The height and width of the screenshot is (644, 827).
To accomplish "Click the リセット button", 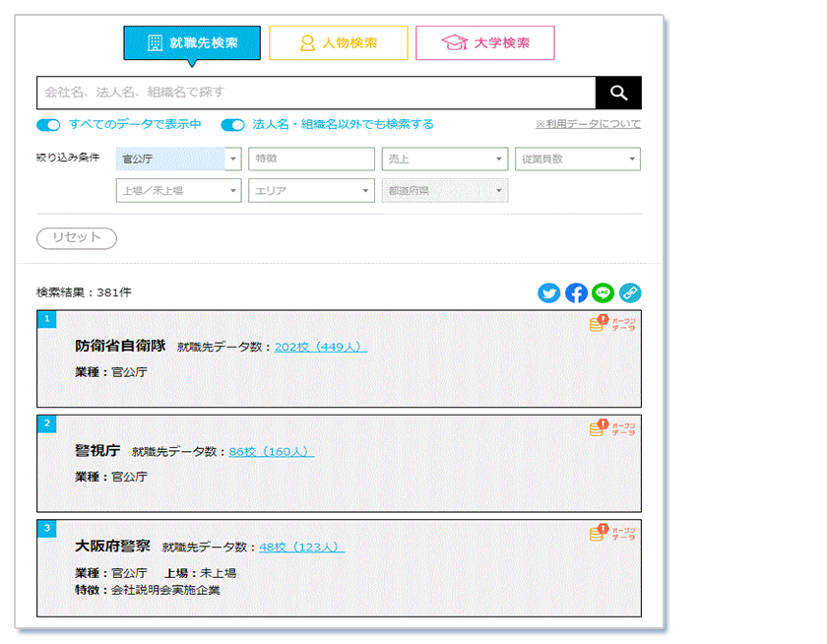I will (77, 238).
